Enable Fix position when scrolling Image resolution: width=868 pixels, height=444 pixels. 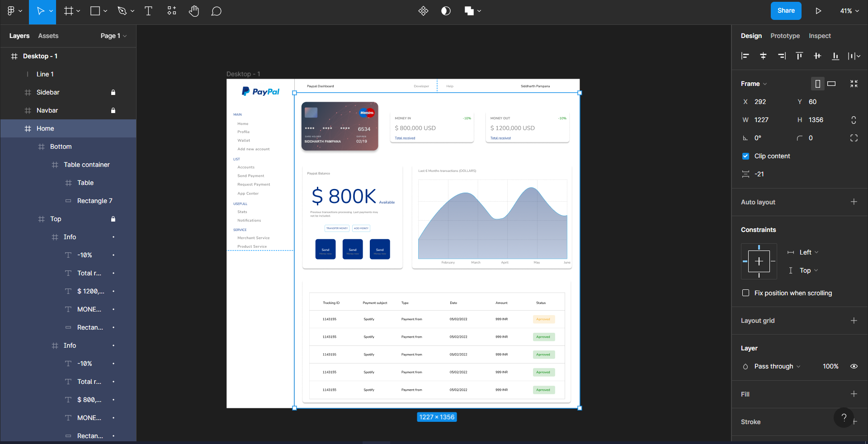[x=745, y=293]
